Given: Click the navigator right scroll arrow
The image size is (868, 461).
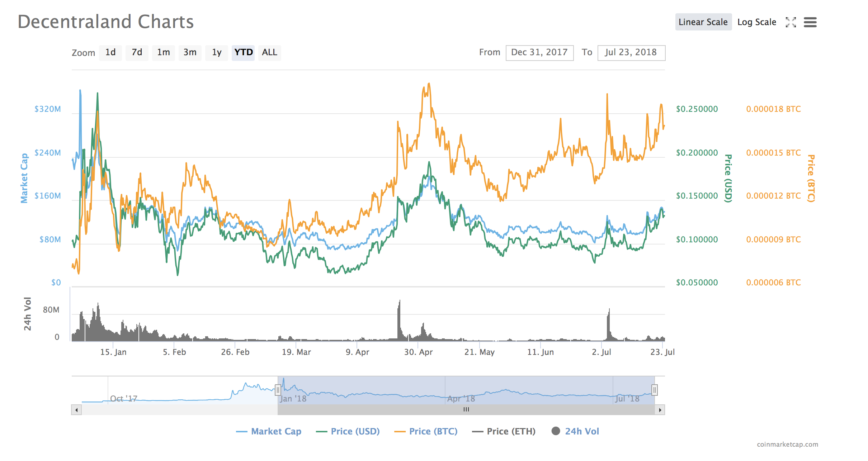Looking at the screenshot, I should coord(660,410).
